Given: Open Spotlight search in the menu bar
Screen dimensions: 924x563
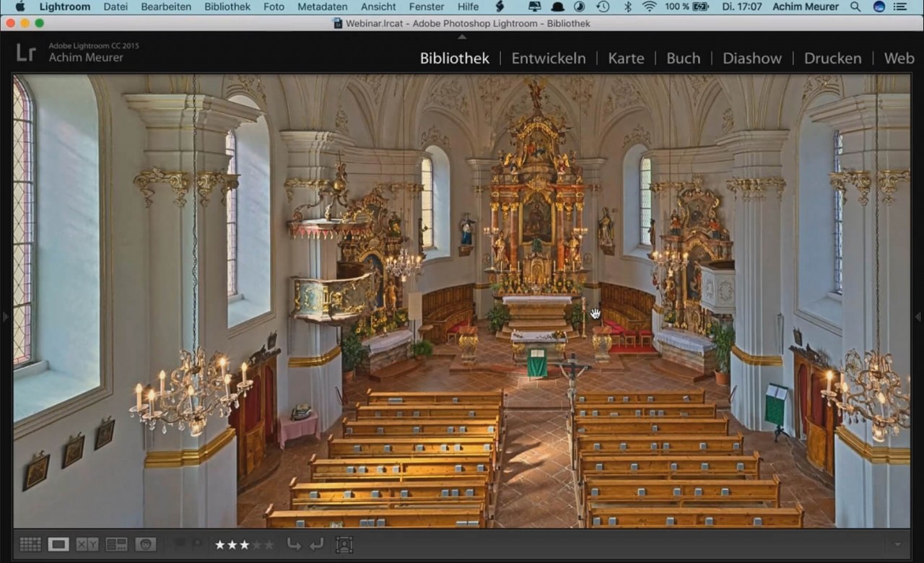Looking at the screenshot, I should [855, 6].
